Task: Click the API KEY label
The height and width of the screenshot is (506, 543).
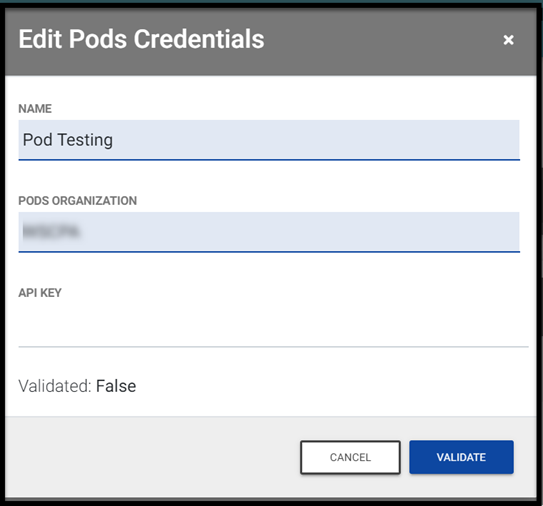Action: coord(40,293)
